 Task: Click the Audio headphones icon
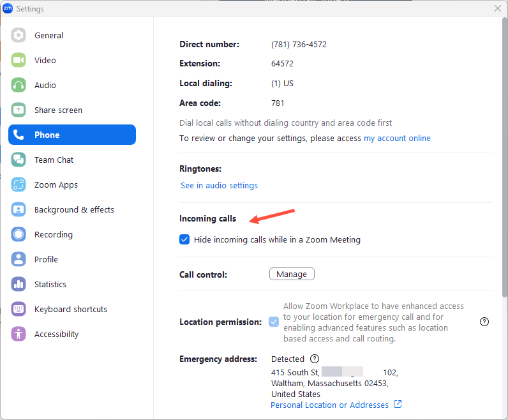tap(19, 85)
